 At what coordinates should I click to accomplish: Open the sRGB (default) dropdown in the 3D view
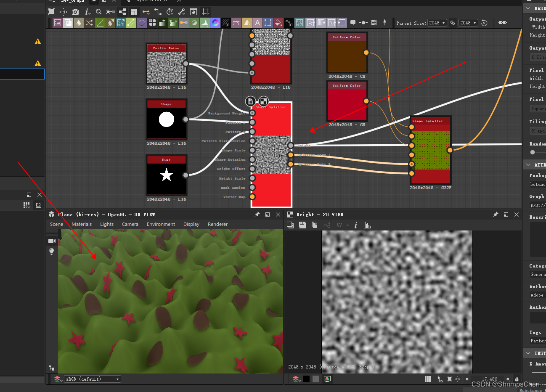(92, 379)
